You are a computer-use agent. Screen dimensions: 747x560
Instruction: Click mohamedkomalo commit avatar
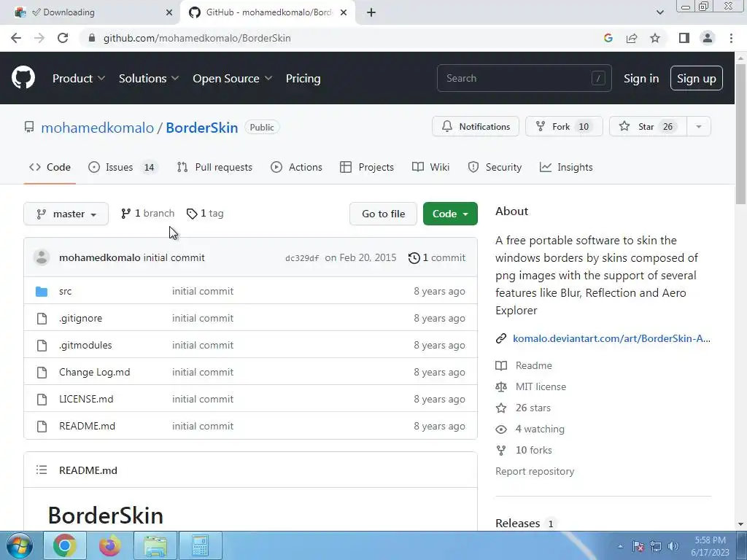(x=42, y=257)
